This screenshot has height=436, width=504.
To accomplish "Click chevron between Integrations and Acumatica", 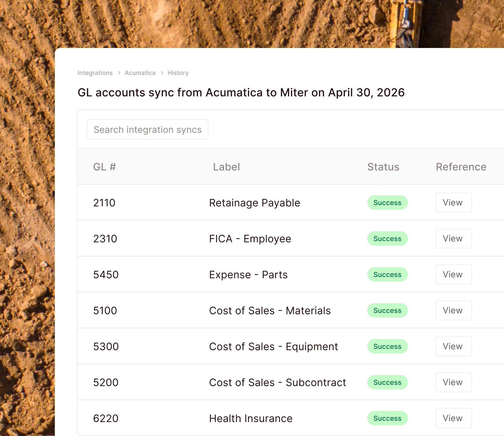I will (119, 73).
